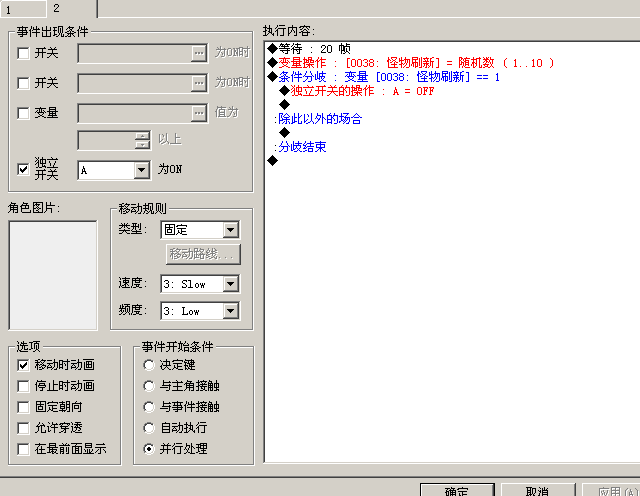Select the 条件分歧 变量 command line

pyautogui.click(x=384, y=77)
